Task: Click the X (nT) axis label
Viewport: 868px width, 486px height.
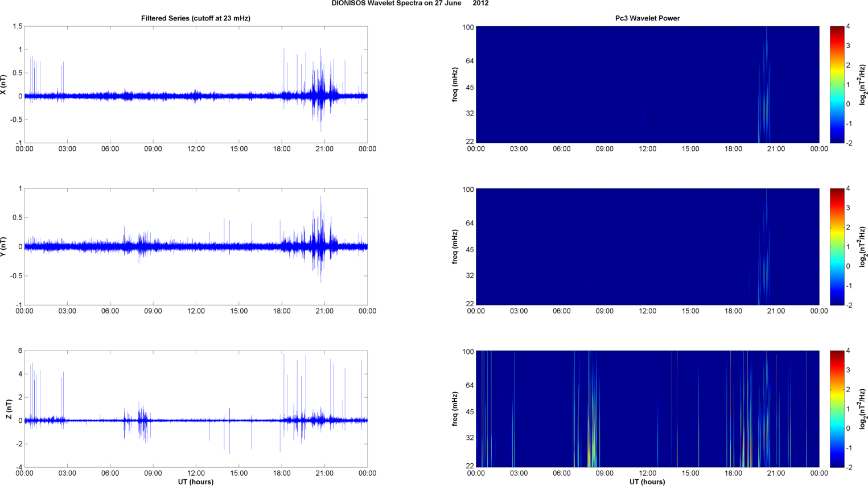Action: point(3,85)
